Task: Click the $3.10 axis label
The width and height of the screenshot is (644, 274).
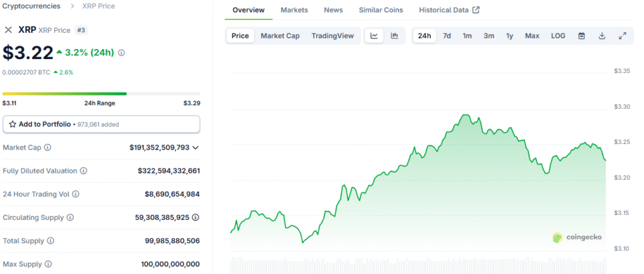Action: click(622, 249)
